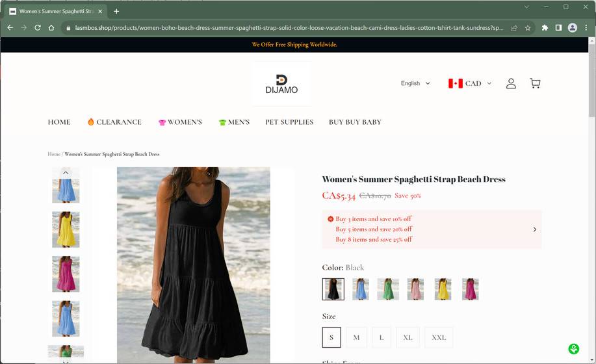Click the Canadian flag currency icon
Image resolution: width=596 pixels, height=364 pixels.
[x=456, y=83]
